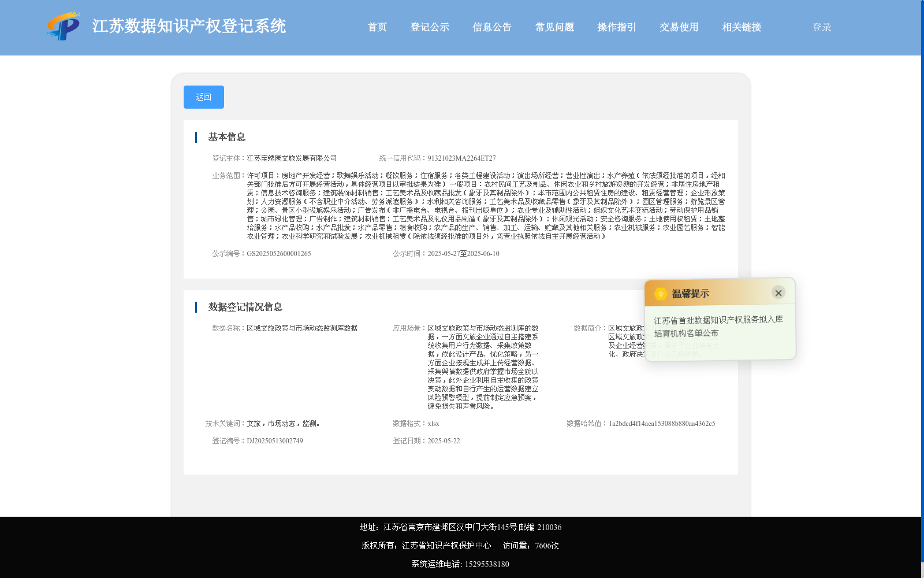Click support phone 15295538180 in footer

coord(487,564)
